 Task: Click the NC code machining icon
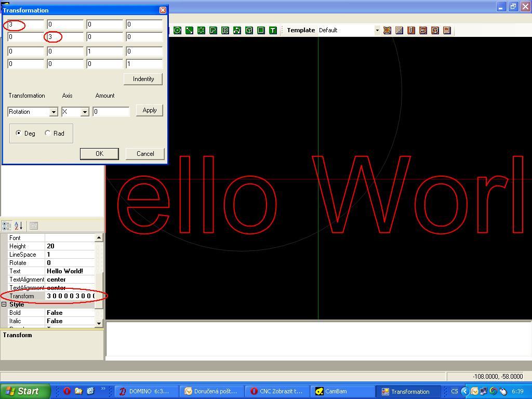[447, 30]
